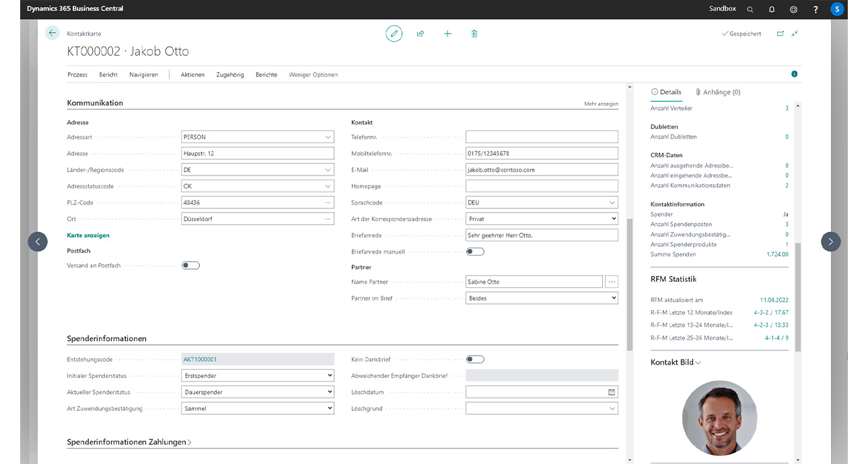
Task: Toggle the Versand an Postfach switch
Action: [190, 265]
